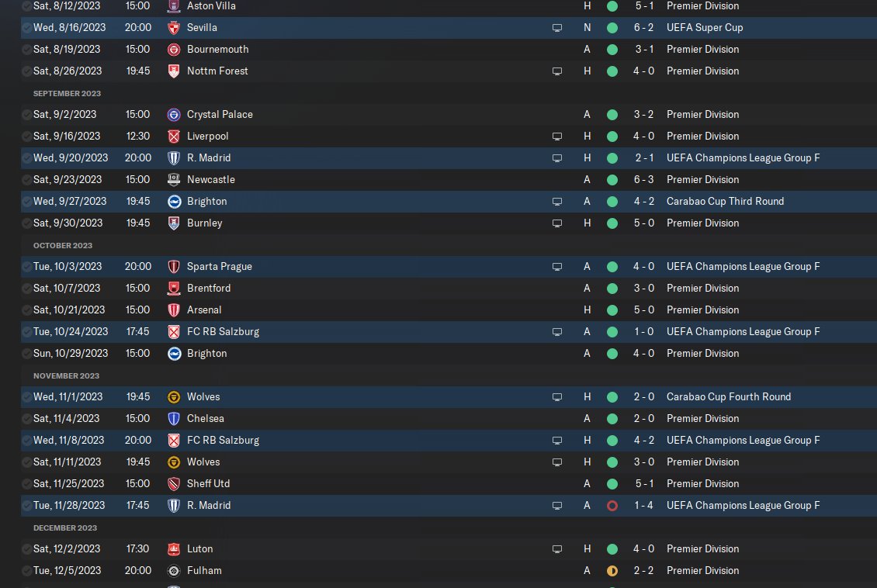Viewport: 877px width, 588px height.
Task: Click the Luton club badge icon
Action: coord(174,549)
